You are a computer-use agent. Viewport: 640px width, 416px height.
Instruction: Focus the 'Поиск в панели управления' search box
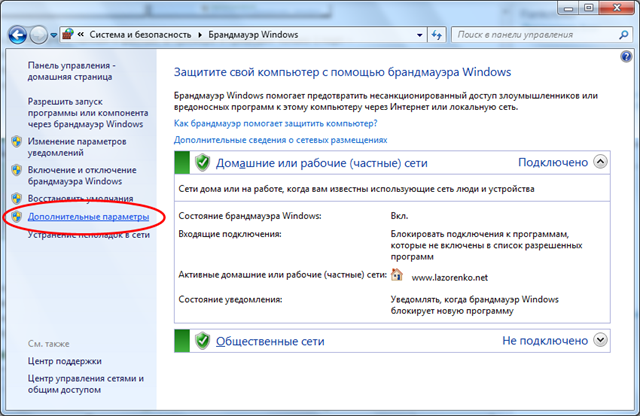[x=535, y=35]
